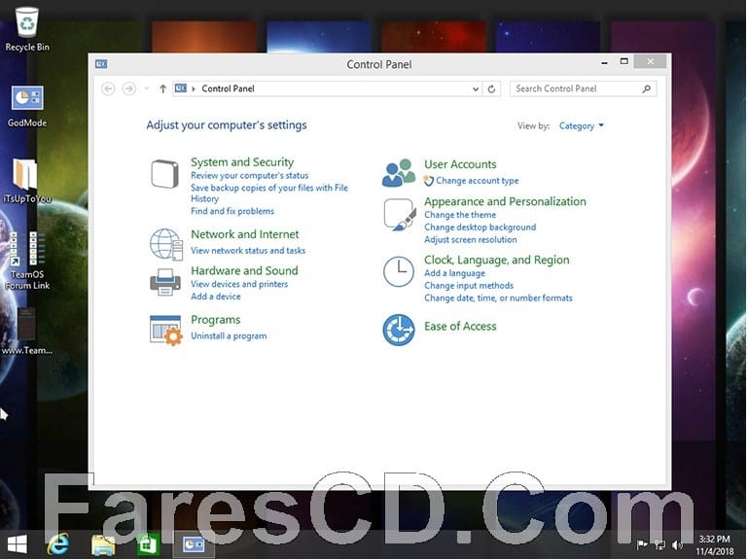
Task: Click the Control Panel breadcrumb text
Action: [x=228, y=88]
